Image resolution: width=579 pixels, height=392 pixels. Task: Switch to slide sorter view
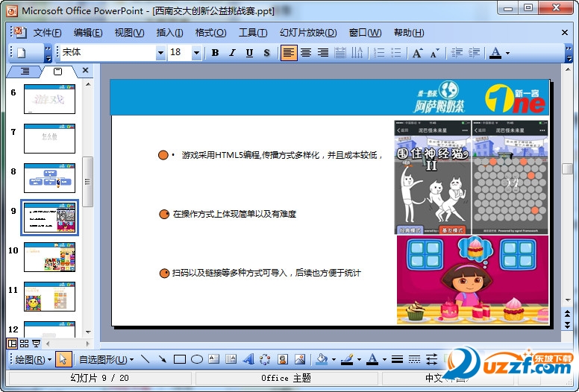[x=25, y=344]
